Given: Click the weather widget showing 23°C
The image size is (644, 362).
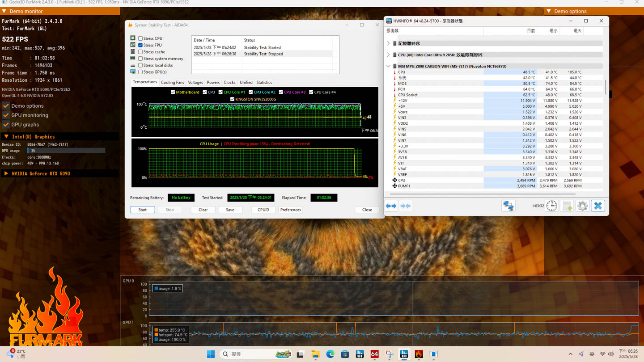Looking at the screenshot, I should click(16, 354).
